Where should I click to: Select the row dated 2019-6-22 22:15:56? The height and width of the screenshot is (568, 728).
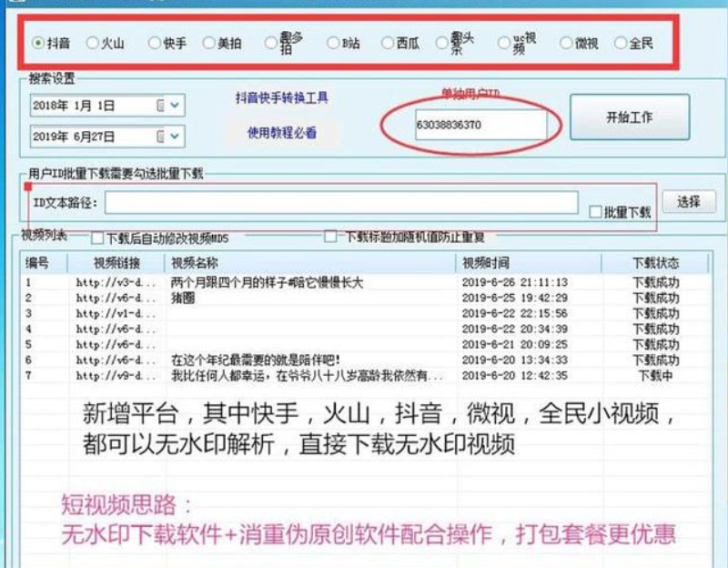pos(366,313)
